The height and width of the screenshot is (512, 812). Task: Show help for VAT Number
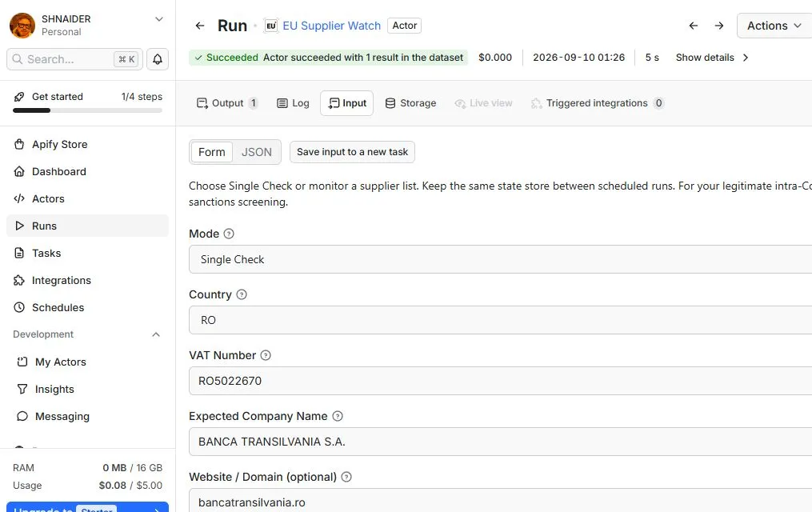(266, 355)
